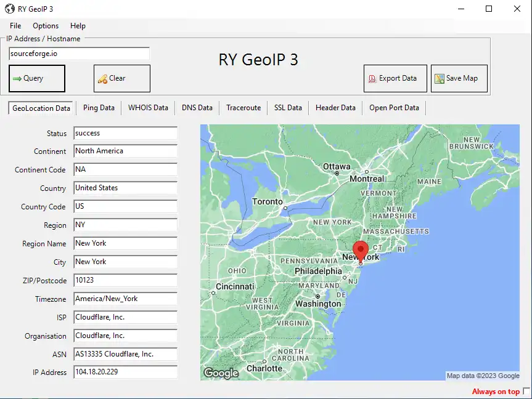This screenshot has width=532, height=399.
Task: Click the Timezone field label
Action: (51, 299)
